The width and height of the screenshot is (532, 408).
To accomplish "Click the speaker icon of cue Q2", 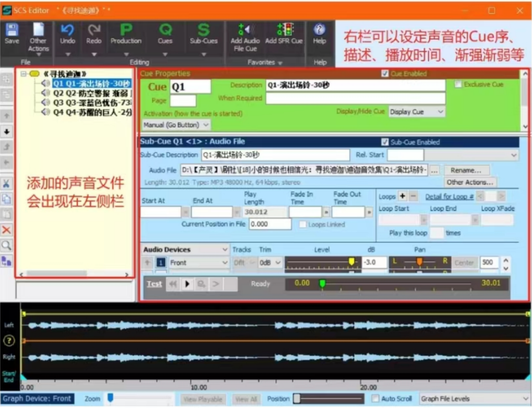I will 46,93.
